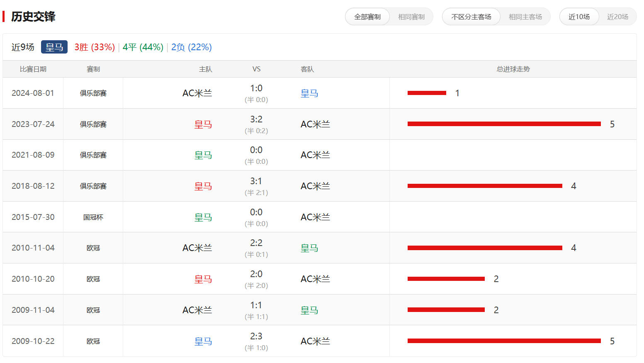Select 不区分主客场 option
This screenshot has width=644, height=363.
pyautogui.click(x=471, y=17)
